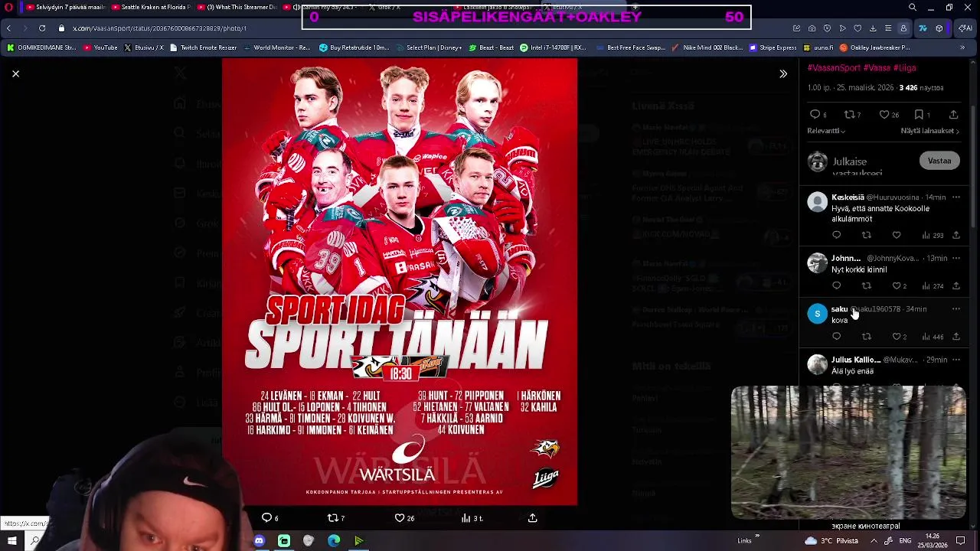Open the notification center icon
This screenshot has height=551, width=980.
coord(960,541)
